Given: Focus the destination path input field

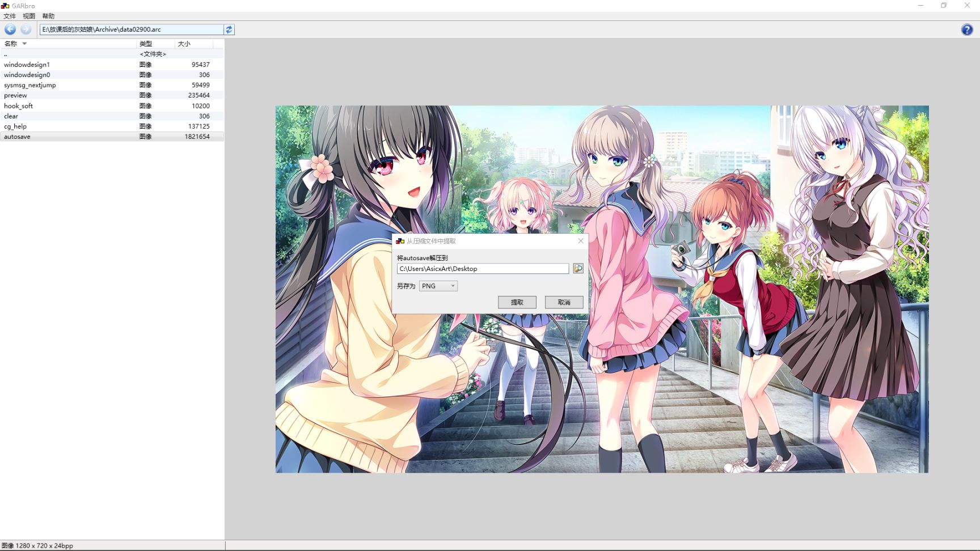Looking at the screenshot, I should click(483, 269).
